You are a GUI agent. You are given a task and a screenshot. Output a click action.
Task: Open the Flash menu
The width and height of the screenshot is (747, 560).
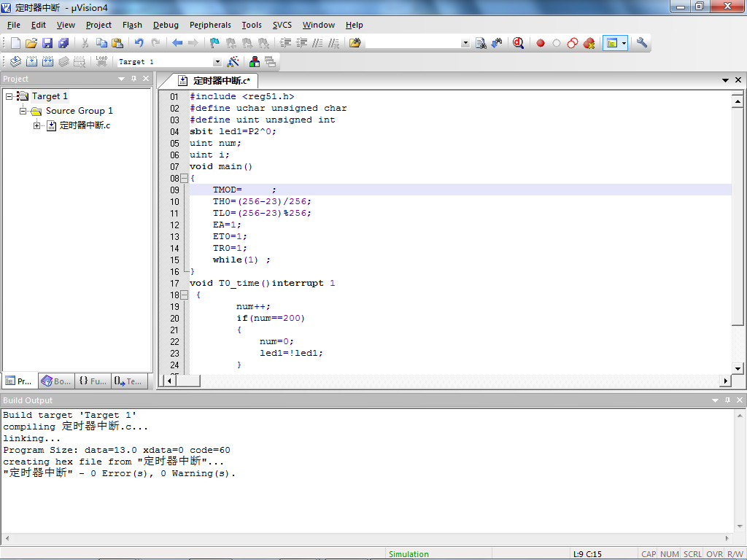pos(132,25)
